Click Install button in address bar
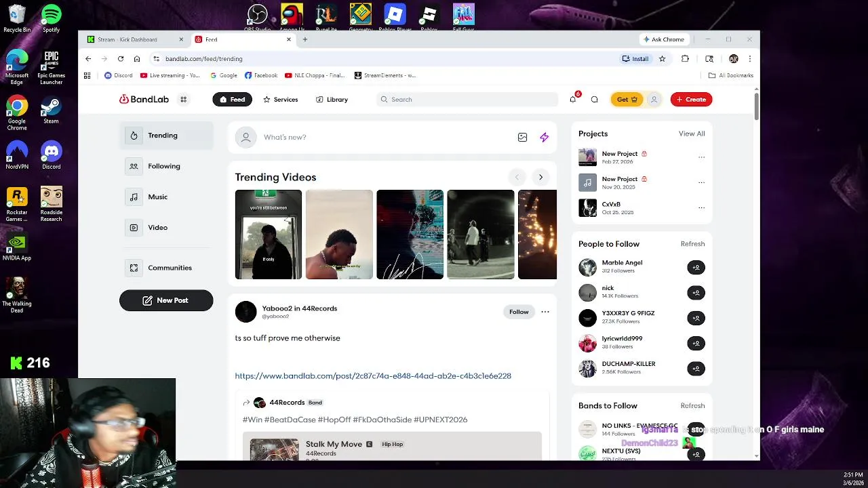Viewport: 868px width, 488px height. point(635,59)
